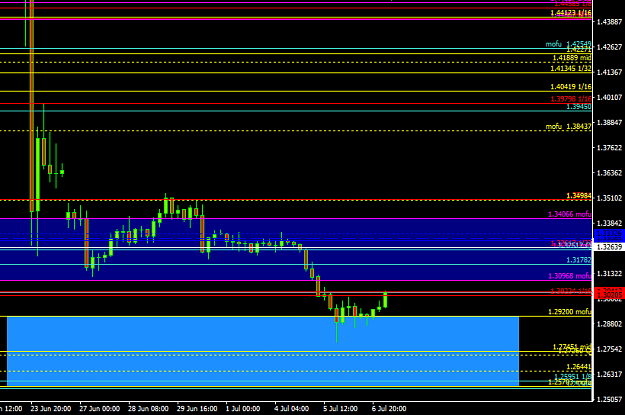
Task: Select the light blue rectangle zone object
Action: (263, 351)
